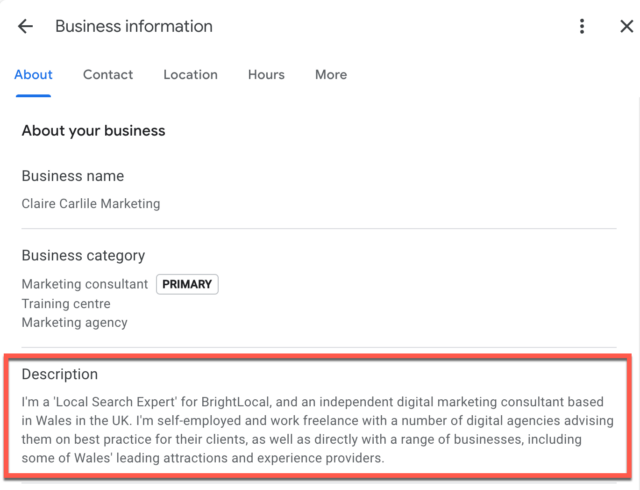Screen dimensions: 640x490
Task: Open the Location tab
Action: (190, 75)
